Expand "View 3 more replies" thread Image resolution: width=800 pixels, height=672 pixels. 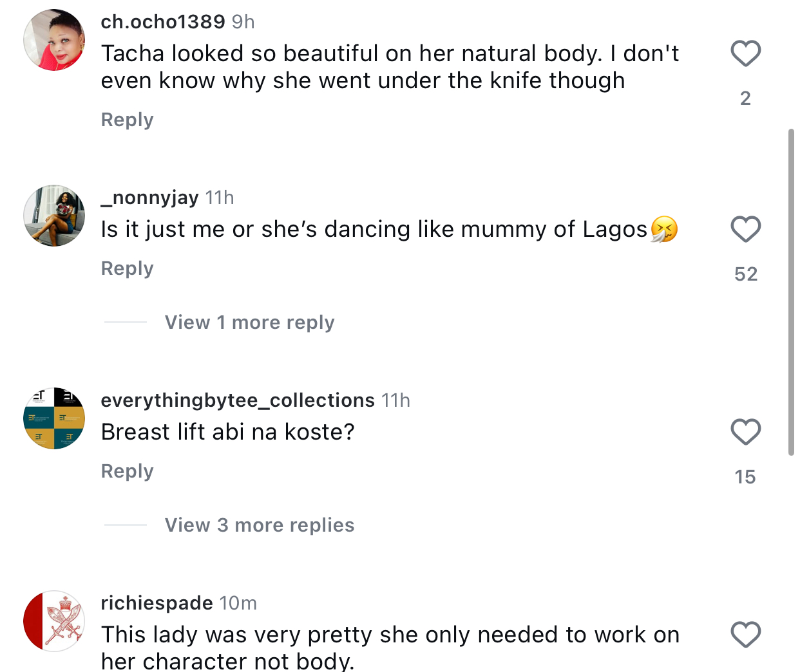259,525
